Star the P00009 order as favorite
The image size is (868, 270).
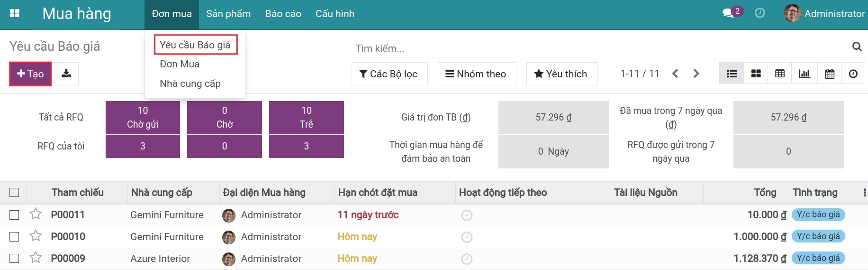(36, 258)
